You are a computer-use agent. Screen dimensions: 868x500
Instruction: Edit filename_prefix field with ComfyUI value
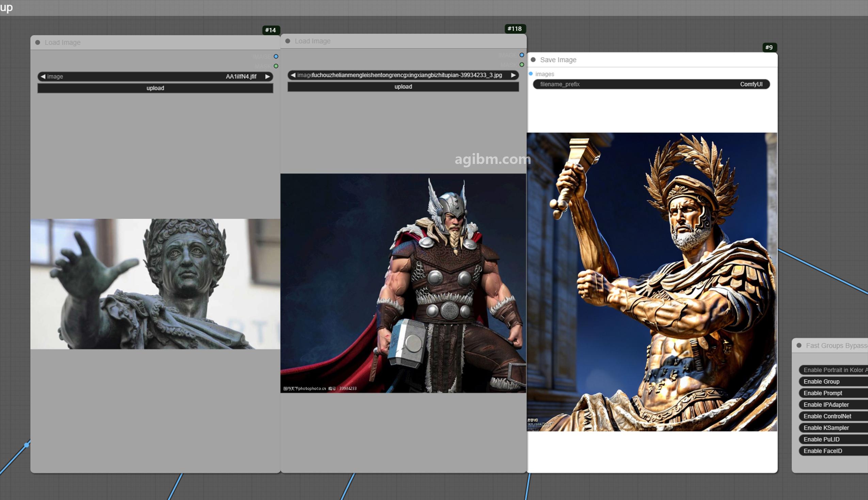651,84
